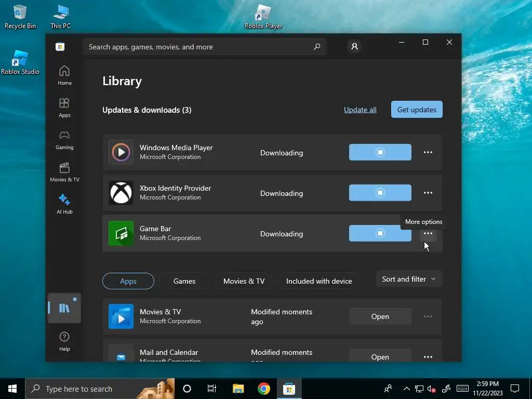The image size is (532, 399).
Task: Stop the Game Bar download
Action: coord(380,233)
